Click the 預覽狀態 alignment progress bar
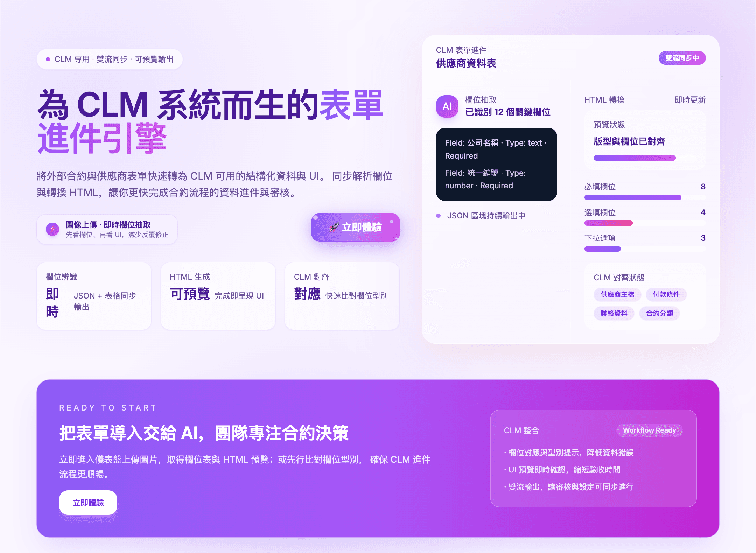This screenshot has width=756, height=553. click(645, 158)
